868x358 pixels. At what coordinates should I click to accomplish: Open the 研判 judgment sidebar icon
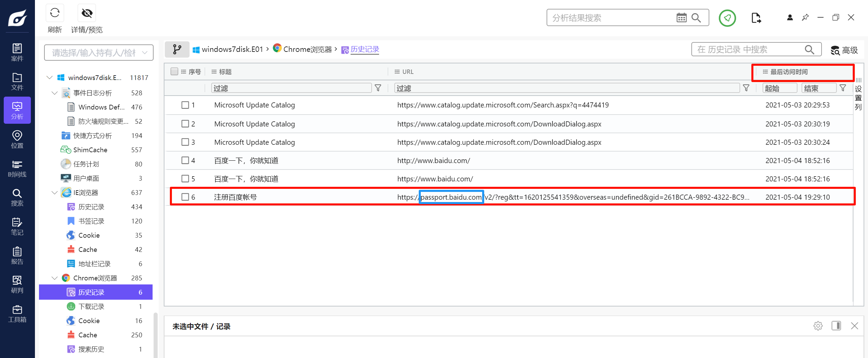(17, 284)
